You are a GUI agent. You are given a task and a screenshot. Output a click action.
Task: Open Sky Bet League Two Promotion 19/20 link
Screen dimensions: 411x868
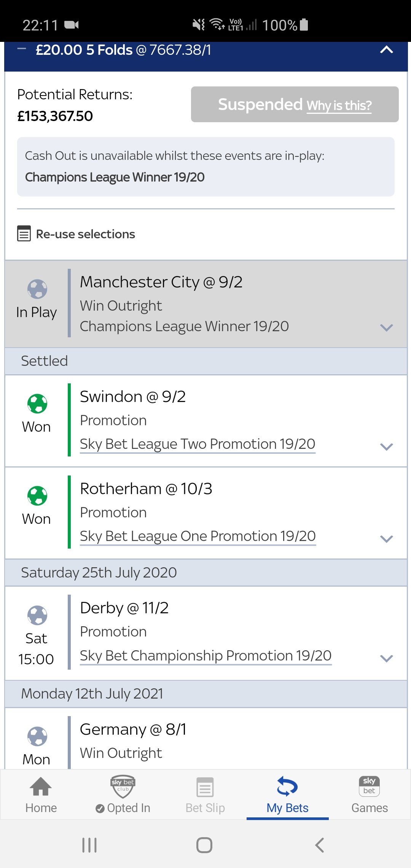198,444
